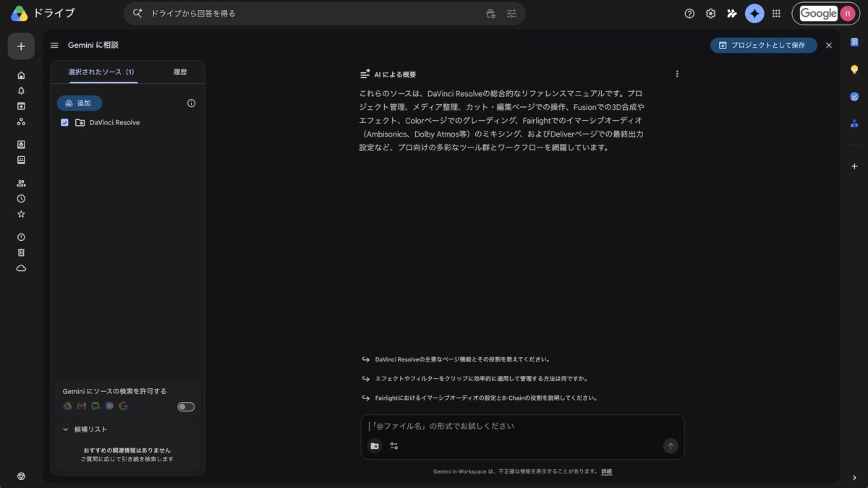Click the add folder icon in prompt box
This screenshot has width=868, height=488.
(x=375, y=446)
